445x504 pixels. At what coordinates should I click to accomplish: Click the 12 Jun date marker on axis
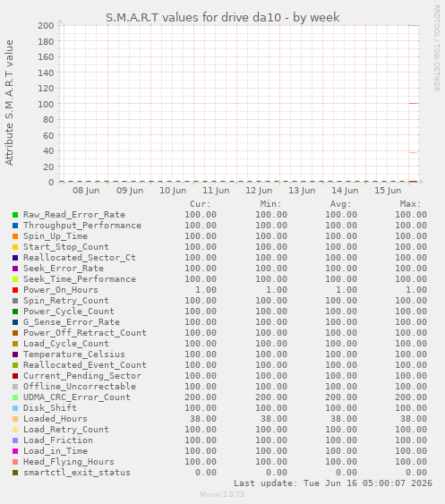point(259,191)
